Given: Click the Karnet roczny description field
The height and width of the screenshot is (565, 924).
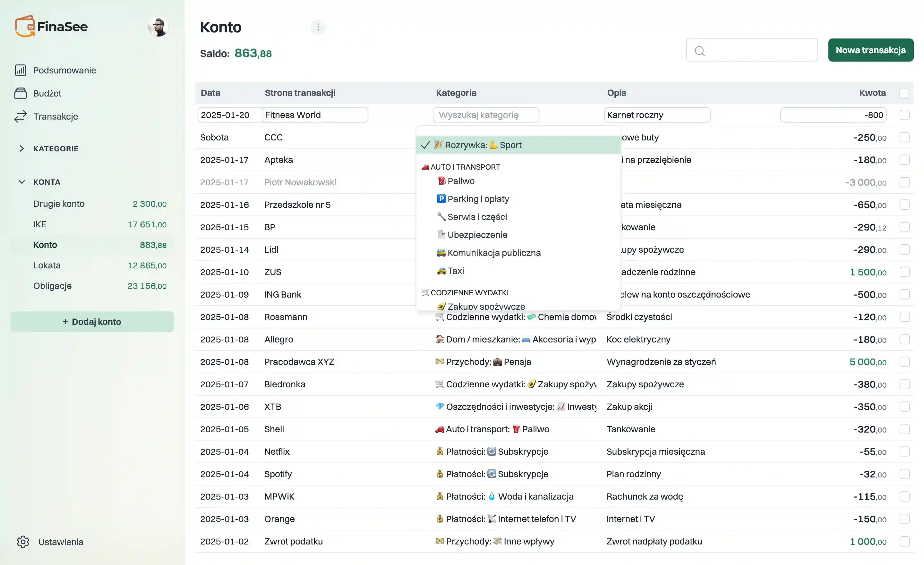Looking at the screenshot, I should [x=657, y=115].
